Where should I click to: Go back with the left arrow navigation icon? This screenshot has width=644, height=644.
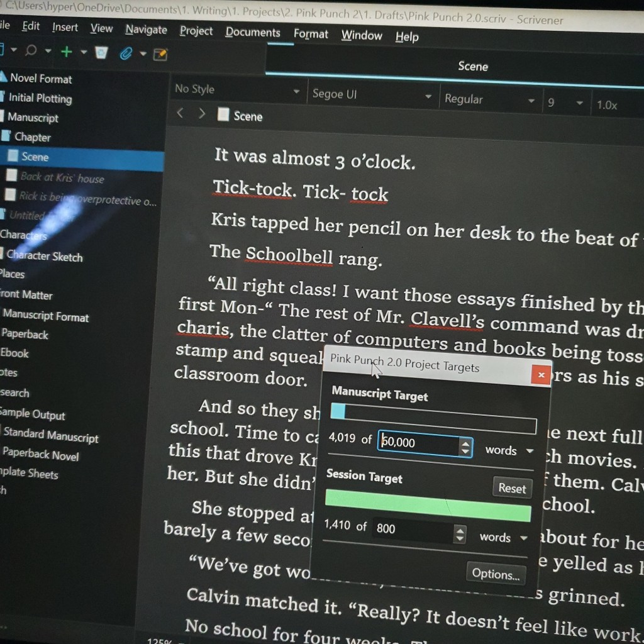(x=180, y=113)
